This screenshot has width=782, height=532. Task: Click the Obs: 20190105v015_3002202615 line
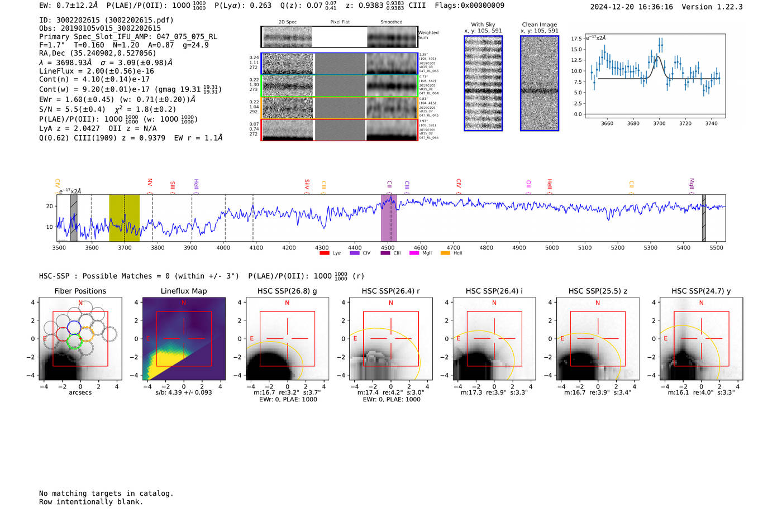pos(100,28)
